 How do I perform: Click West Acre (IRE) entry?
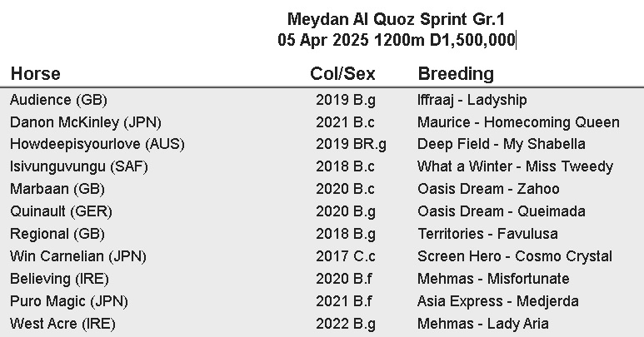62,324
